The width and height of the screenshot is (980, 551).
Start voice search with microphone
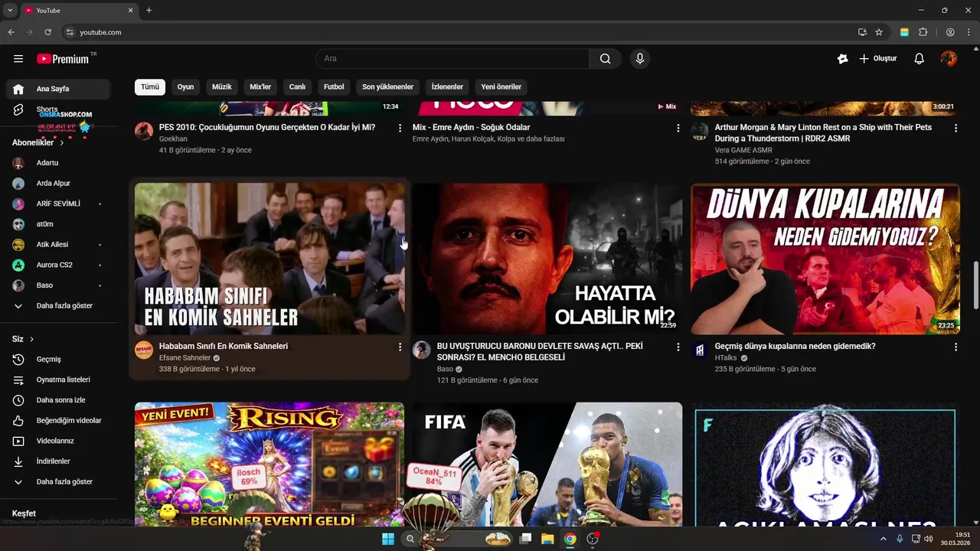pos(640,59)
